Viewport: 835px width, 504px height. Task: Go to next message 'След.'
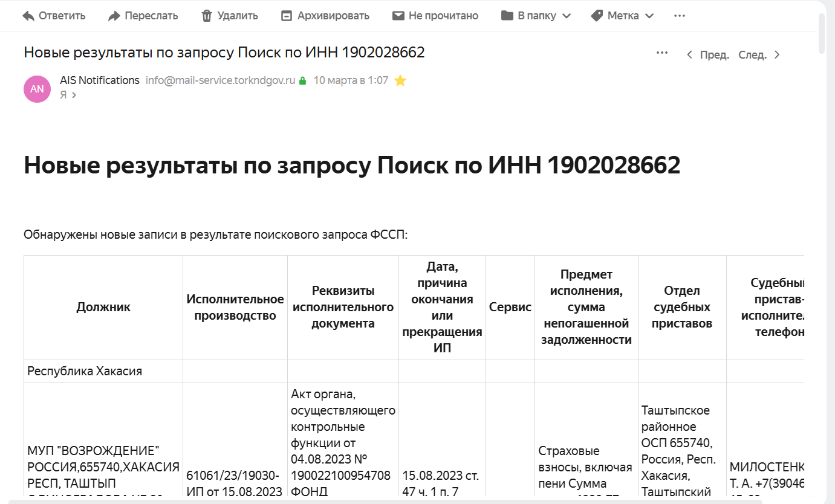pos(759,55)
